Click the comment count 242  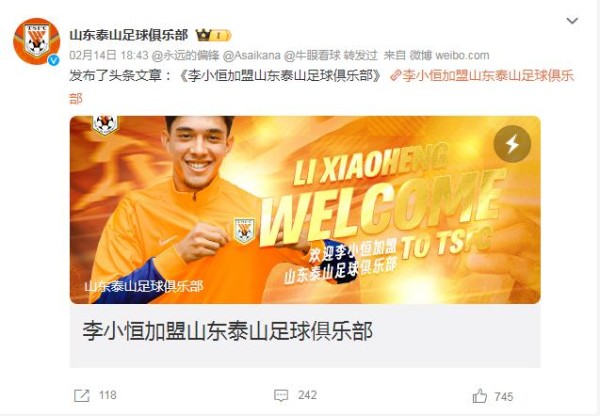coord(307,395)
